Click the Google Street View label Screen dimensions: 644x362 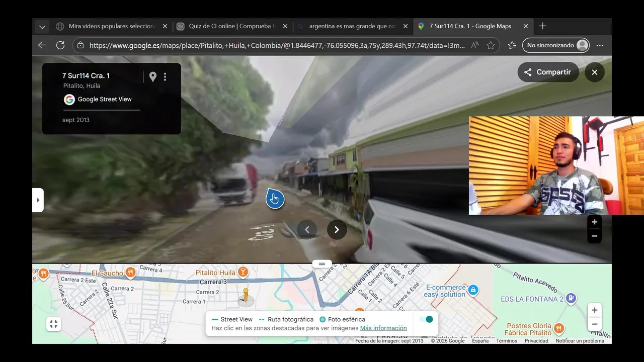pos(105,99)
